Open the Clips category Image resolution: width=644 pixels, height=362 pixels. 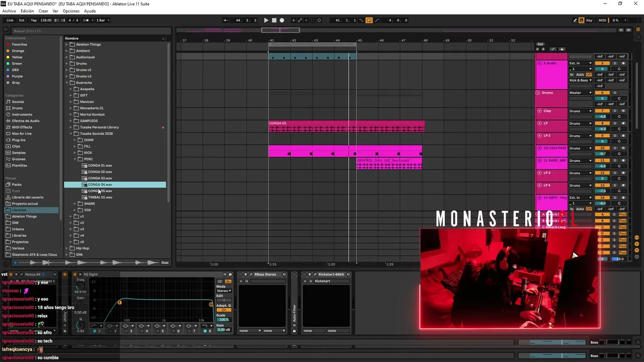(x=16, y=146)
